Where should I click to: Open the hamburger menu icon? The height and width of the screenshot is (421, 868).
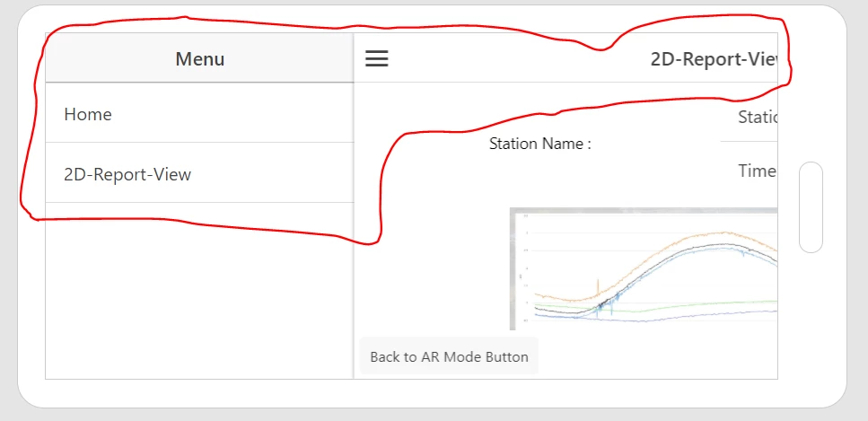point(376,58)
